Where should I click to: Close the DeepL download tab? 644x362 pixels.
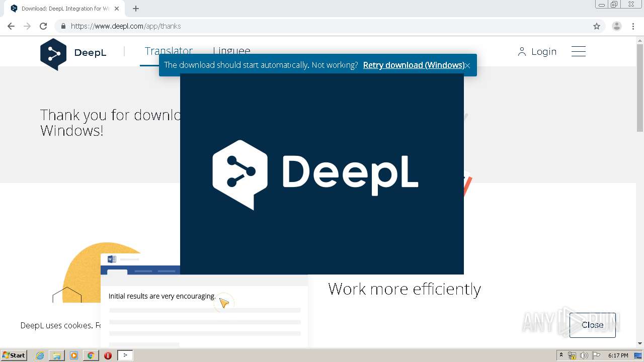[117, 9]
